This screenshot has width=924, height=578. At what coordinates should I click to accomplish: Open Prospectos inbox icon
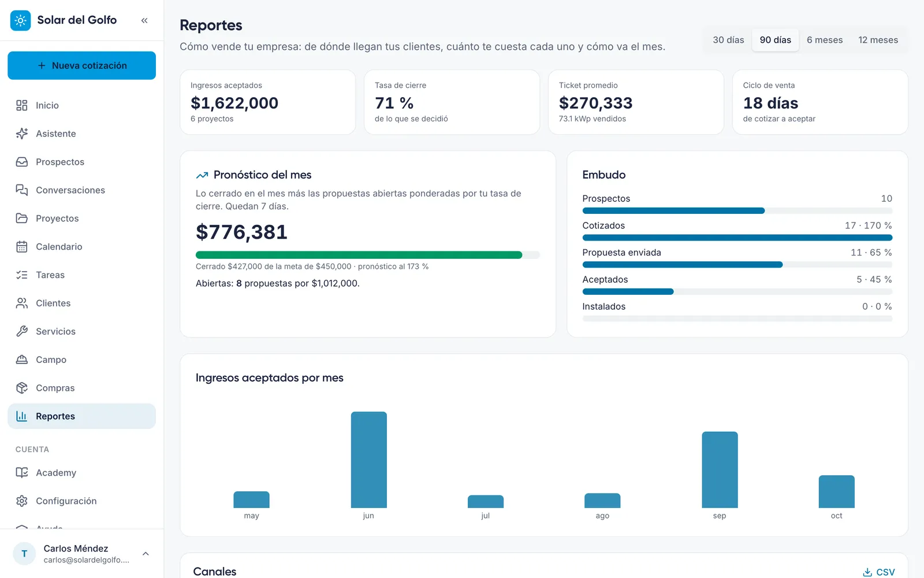[x=22, y=162]
